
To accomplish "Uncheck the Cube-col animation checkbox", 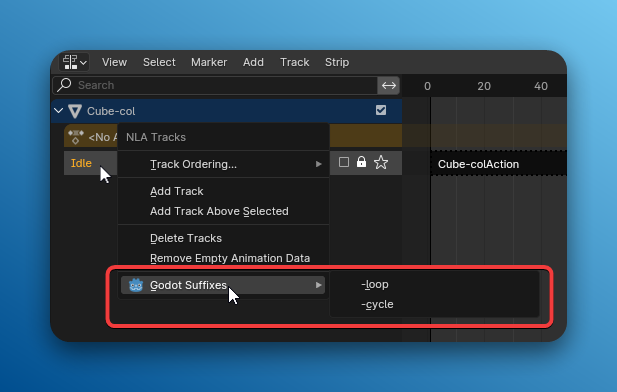I will pos(381,110).
